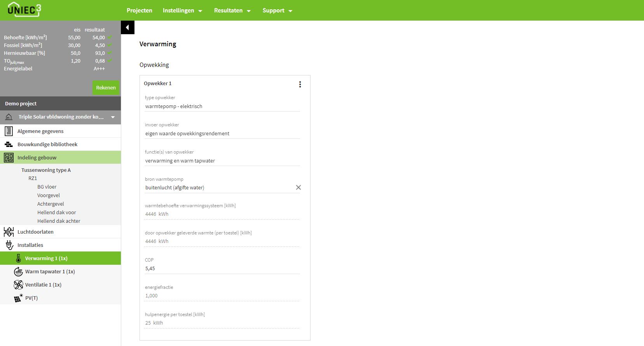
Task: Click the Bouwkundige bibliotheek bricks icon
Action: (9, 145)
